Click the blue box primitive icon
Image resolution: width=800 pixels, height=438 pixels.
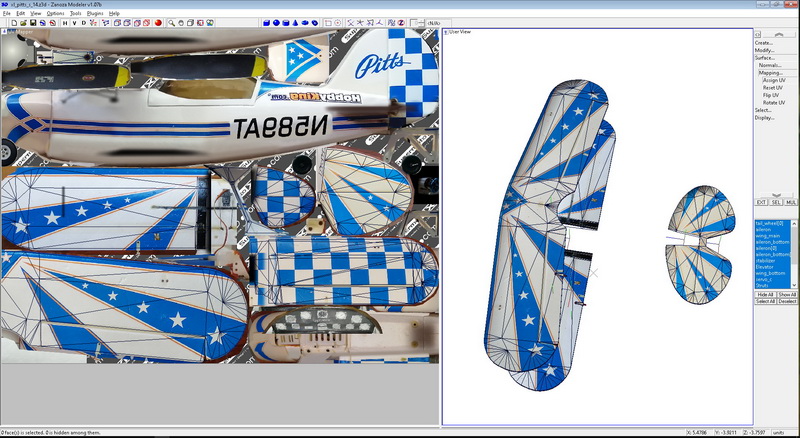pos(266,23)
